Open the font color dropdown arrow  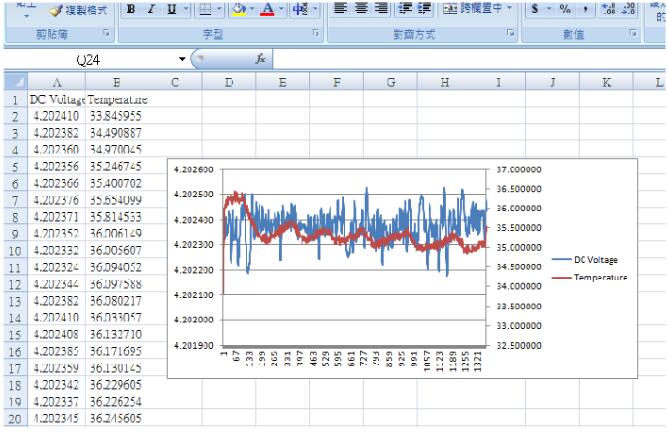281,9
